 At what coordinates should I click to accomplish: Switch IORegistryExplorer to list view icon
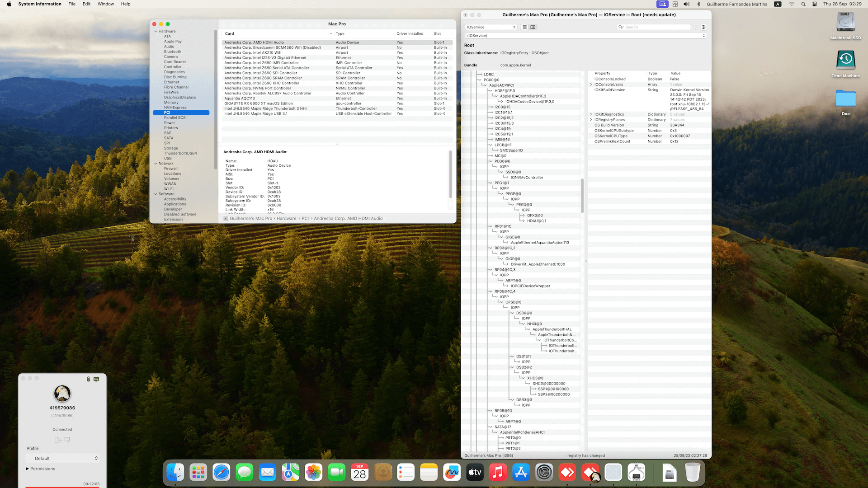524,27
